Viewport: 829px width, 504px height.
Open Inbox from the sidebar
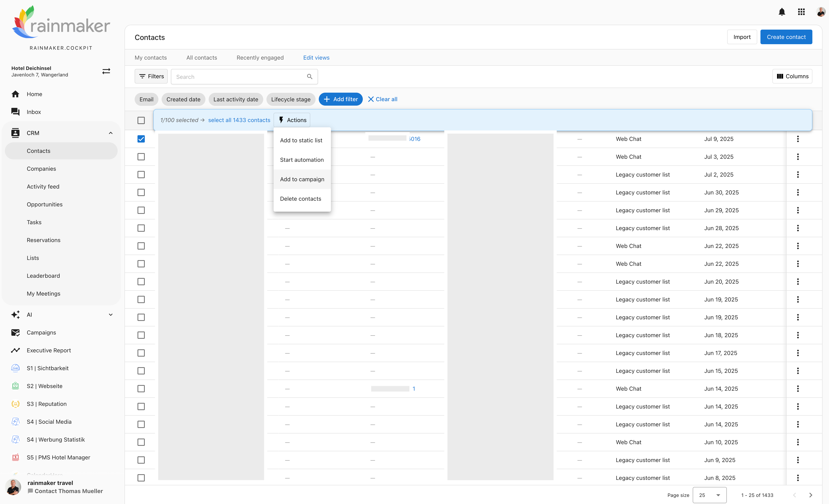[x=34, y=112]
